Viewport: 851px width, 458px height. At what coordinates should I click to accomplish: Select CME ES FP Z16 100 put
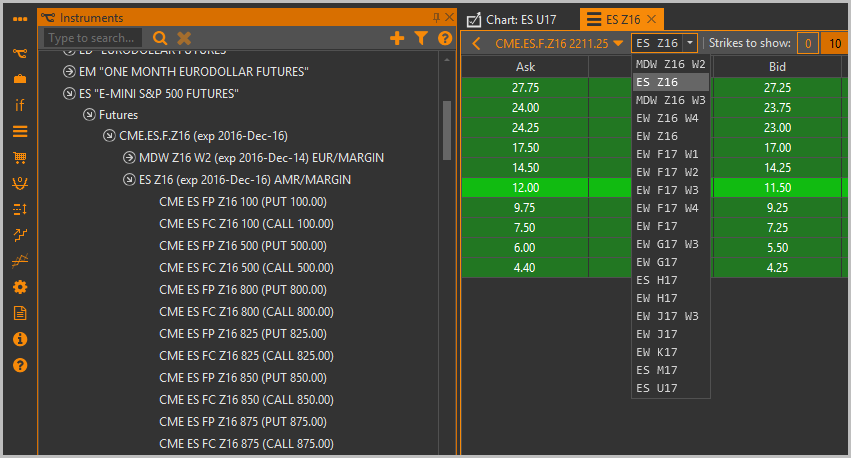point(243,202)
